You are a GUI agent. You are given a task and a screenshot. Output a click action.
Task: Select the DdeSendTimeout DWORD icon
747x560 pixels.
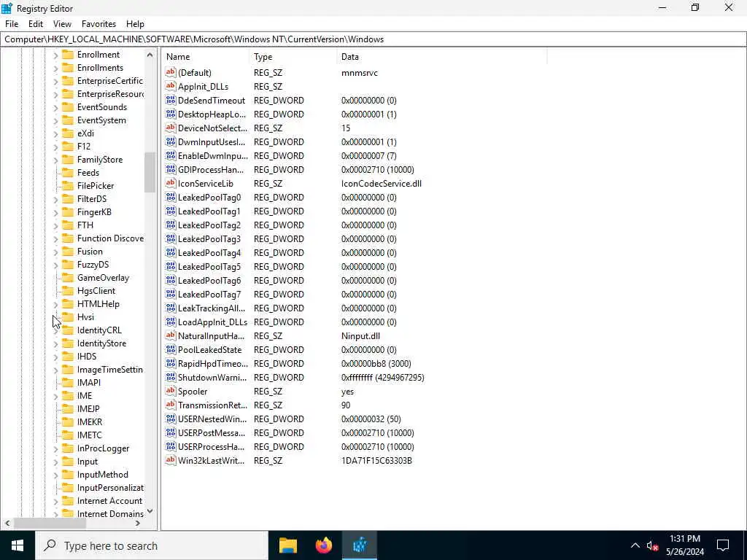[171, 100]
